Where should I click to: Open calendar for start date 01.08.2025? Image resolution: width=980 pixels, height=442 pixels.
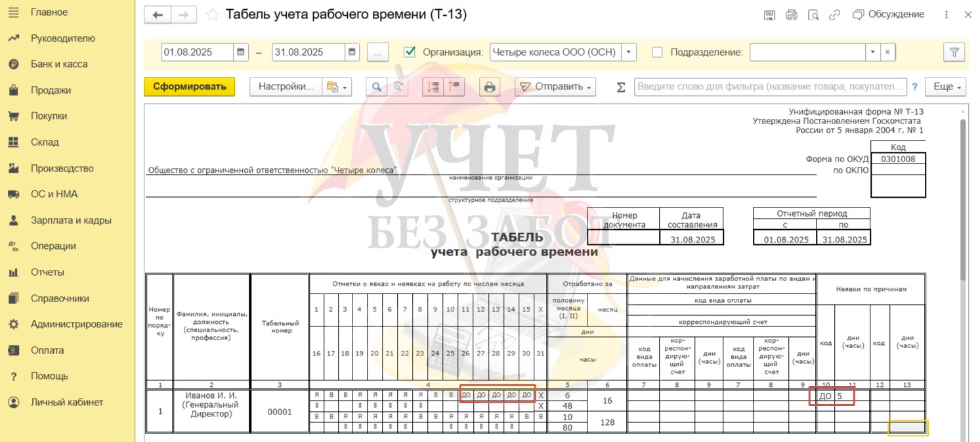(x=242, y=52)
